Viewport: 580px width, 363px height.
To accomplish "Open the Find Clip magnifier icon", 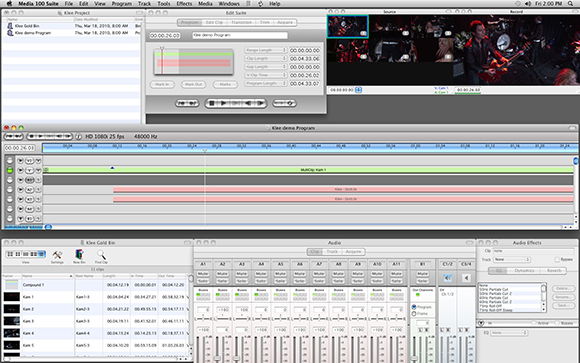I will [101, 255].
